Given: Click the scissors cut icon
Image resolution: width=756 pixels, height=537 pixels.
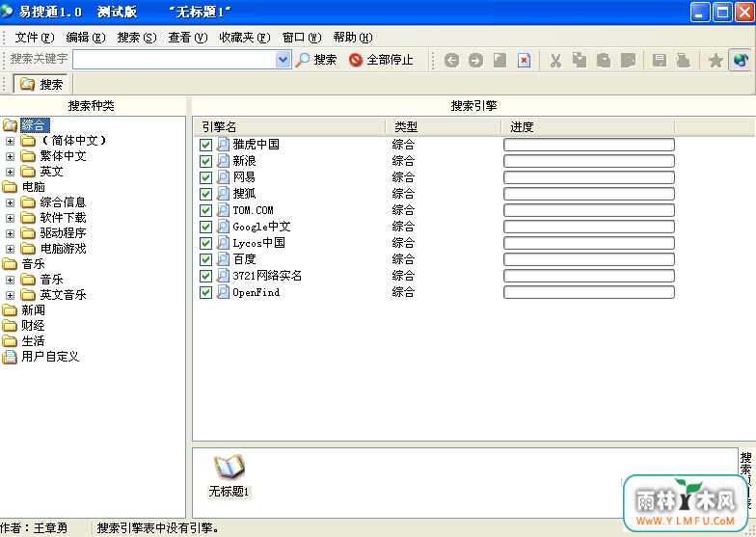Looking at the screenshot, I should point(555,60).
